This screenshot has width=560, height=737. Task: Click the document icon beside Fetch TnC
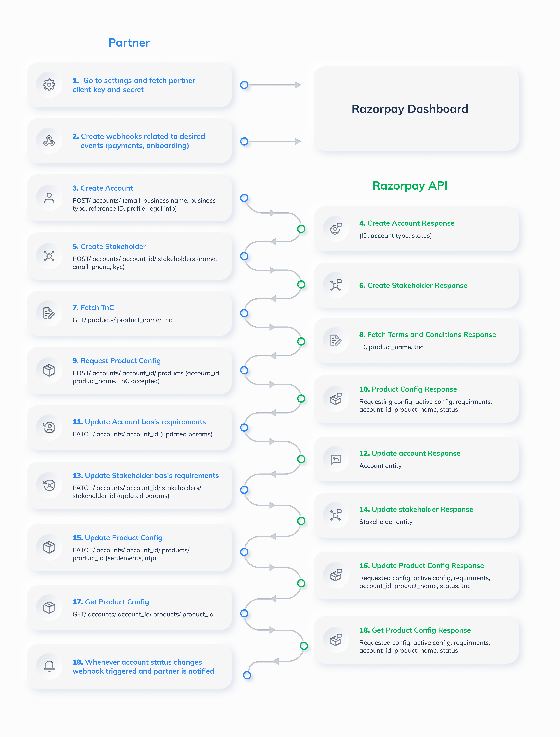49,313
